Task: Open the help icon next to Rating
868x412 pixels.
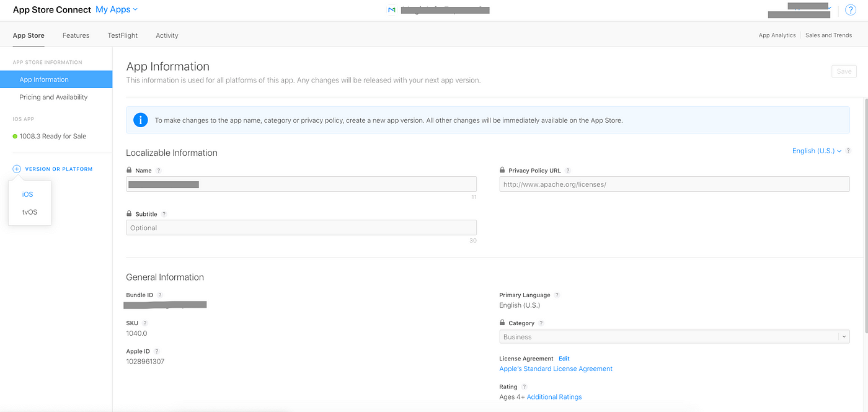Action: 525,387
